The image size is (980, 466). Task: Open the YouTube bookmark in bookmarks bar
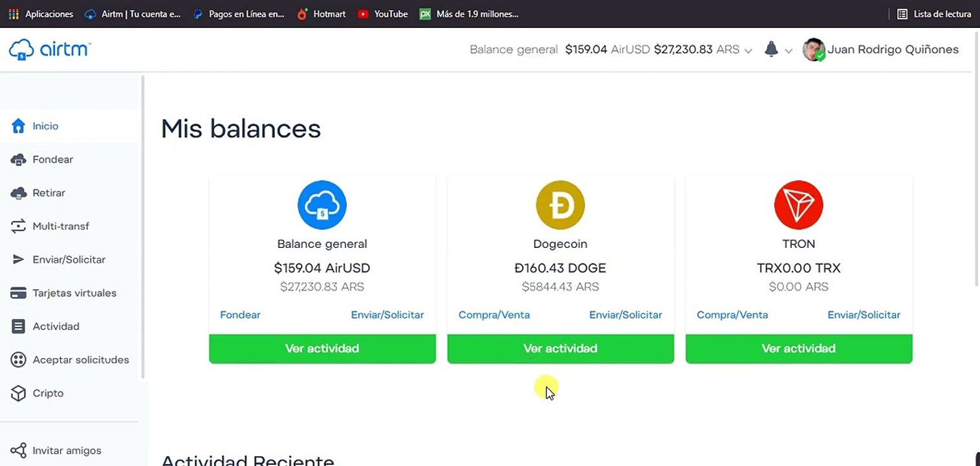coord(391,14)
